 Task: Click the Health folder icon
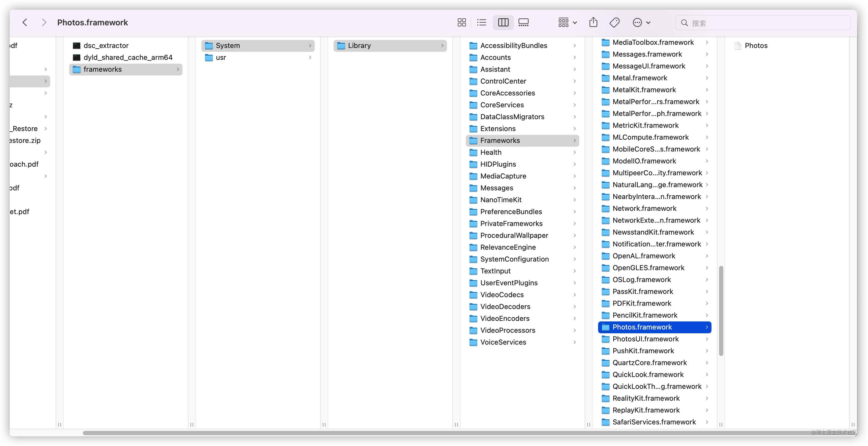(x=473, y=152)
